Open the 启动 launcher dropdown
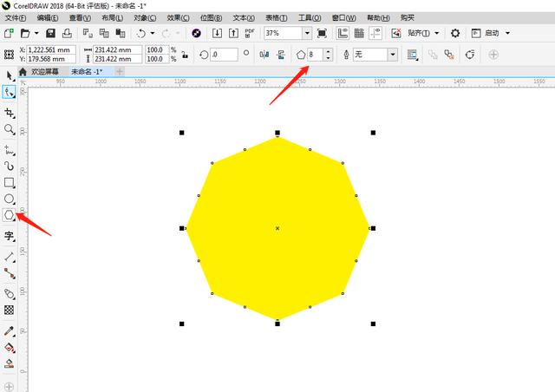 [x=507, y=33]
